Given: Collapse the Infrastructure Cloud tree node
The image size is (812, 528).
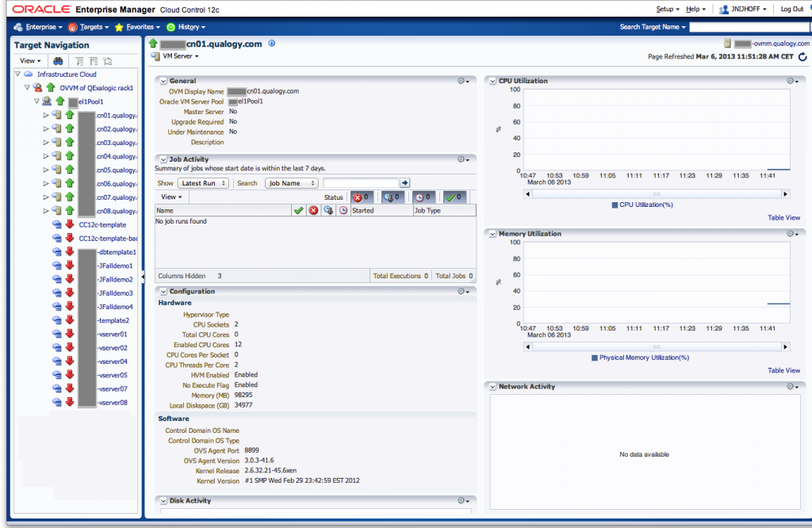Looking at the screenshot, I should click(17, 74).
